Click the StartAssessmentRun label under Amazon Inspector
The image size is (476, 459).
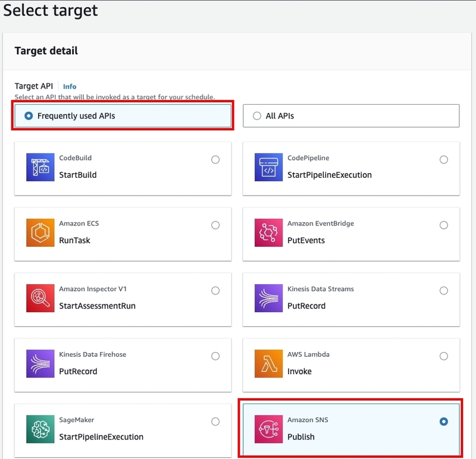coord(97,306)
